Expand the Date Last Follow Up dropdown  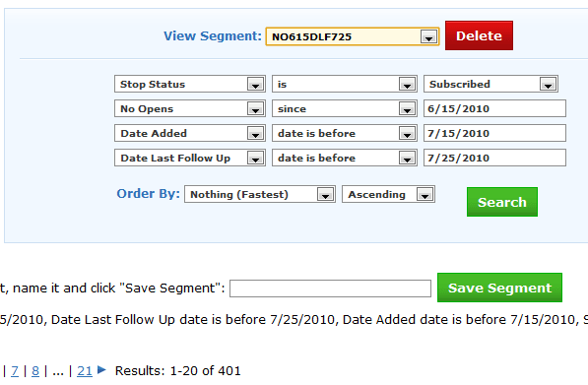[x=190, y=158]
